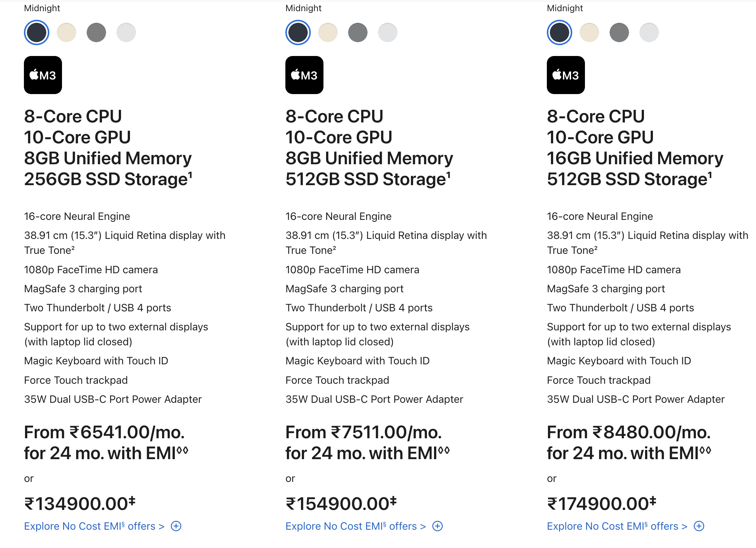
Task: Explore No Cost EMI offers for ₹174900 model
Action: [617, 526]
